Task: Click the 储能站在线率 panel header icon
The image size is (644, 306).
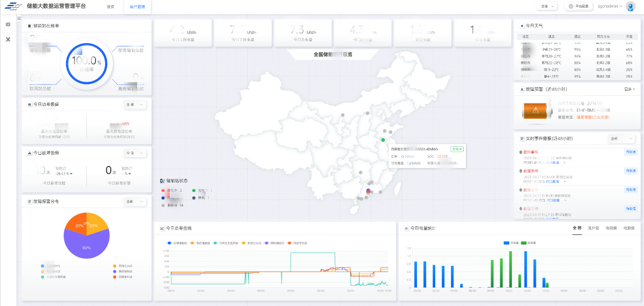Action: [30, 26]
